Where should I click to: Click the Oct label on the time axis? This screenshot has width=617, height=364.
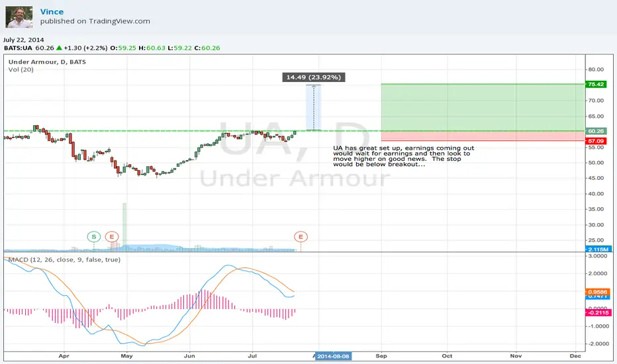(447, 356)
